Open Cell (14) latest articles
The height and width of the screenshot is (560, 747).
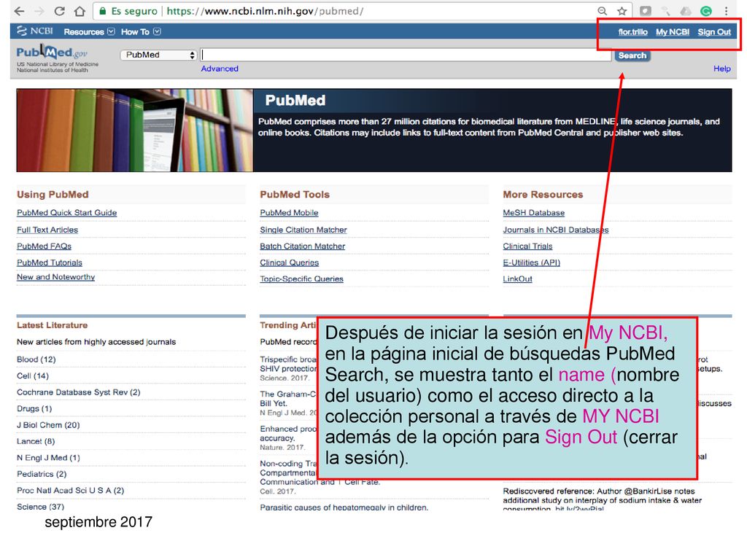33,376
